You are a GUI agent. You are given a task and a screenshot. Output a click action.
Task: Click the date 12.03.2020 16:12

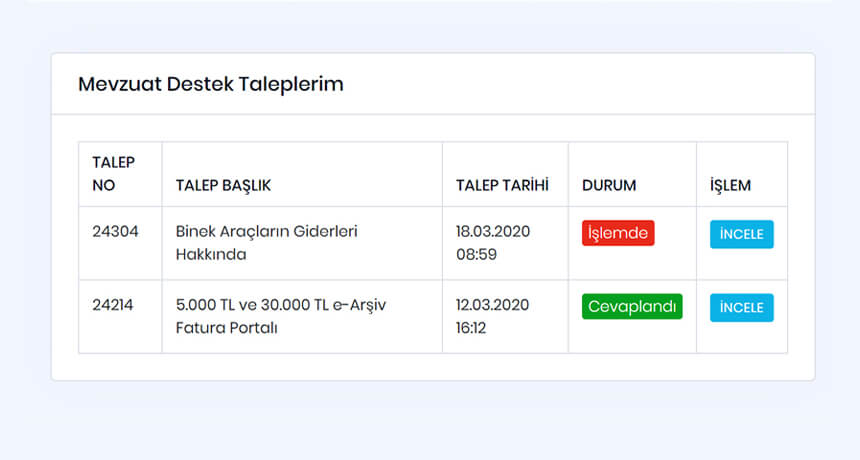[492, 316]
